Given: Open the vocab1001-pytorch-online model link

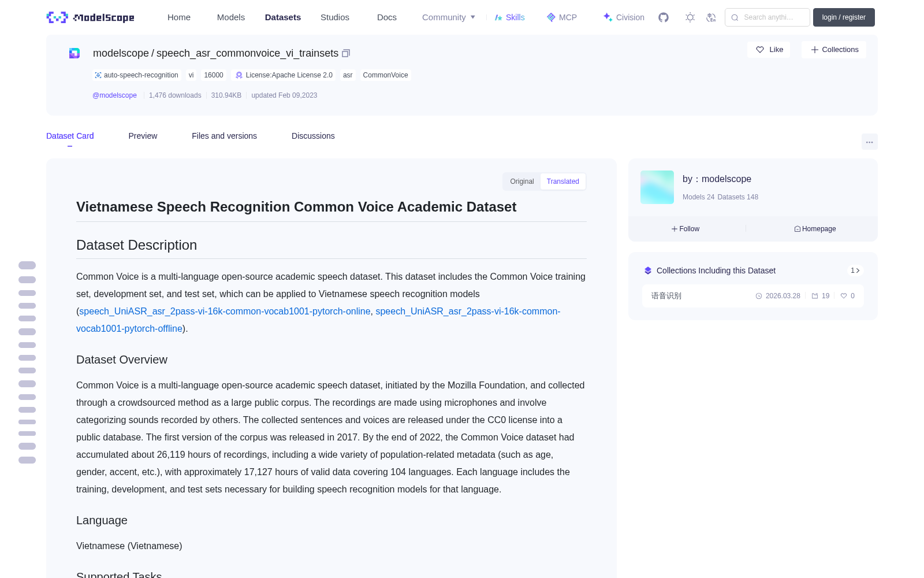Looking at the screenshot, I should click(225, 311).
